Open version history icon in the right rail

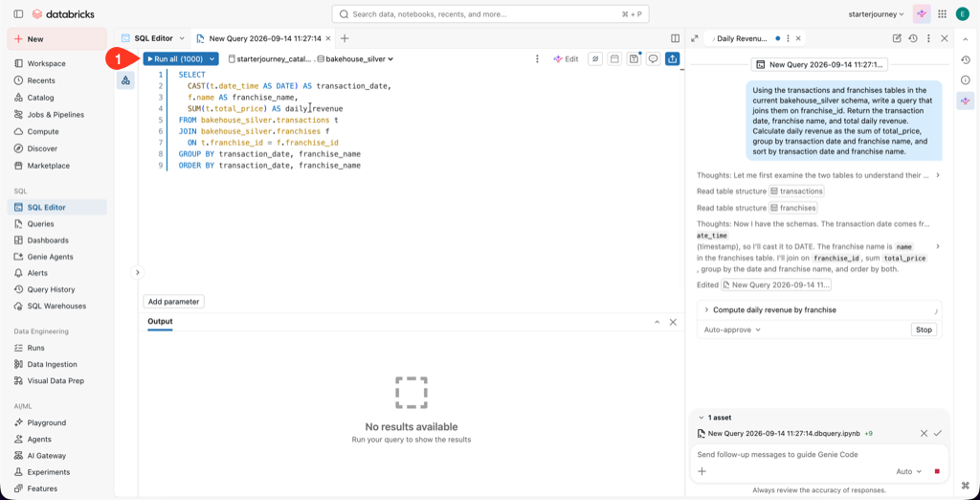click(x=965, y=60)
